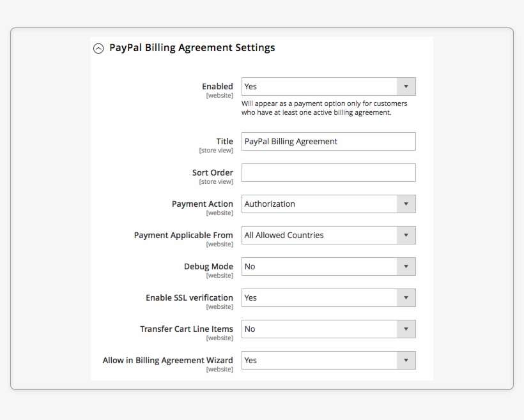Click the Enabled field label

(x=217, y=87)
